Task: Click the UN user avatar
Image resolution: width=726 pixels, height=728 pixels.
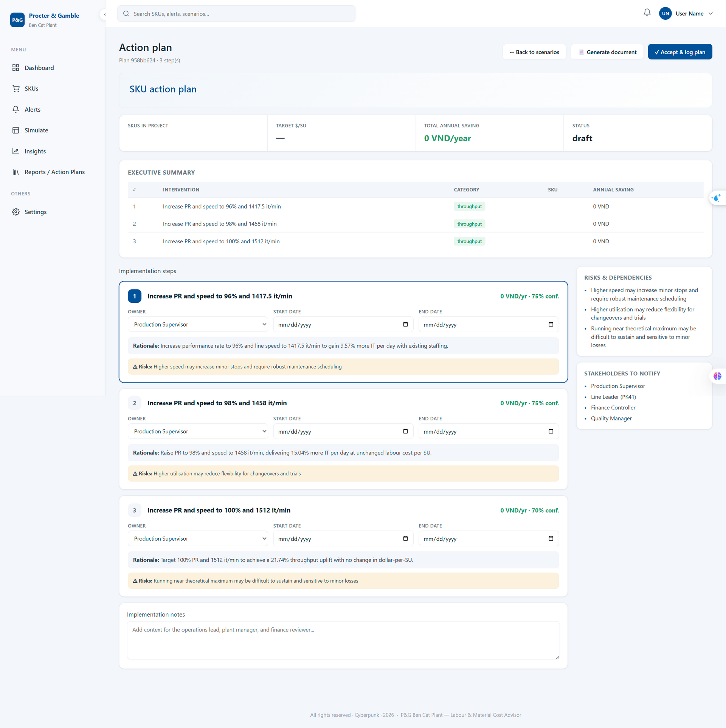Action: (665, 14)
